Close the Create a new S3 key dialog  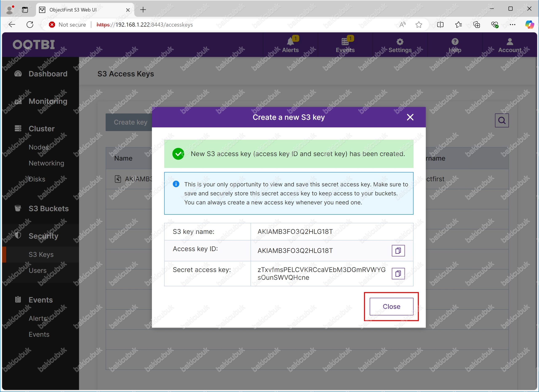click(391, 306)
